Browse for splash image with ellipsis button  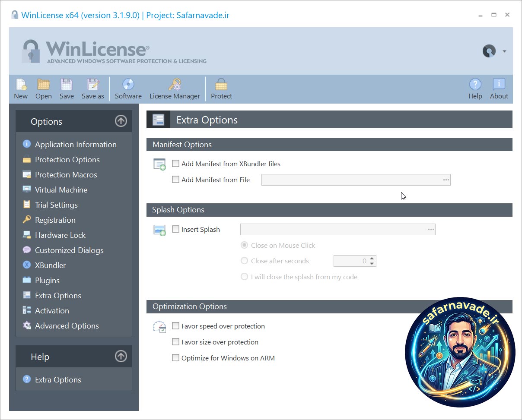coord(431,229)
